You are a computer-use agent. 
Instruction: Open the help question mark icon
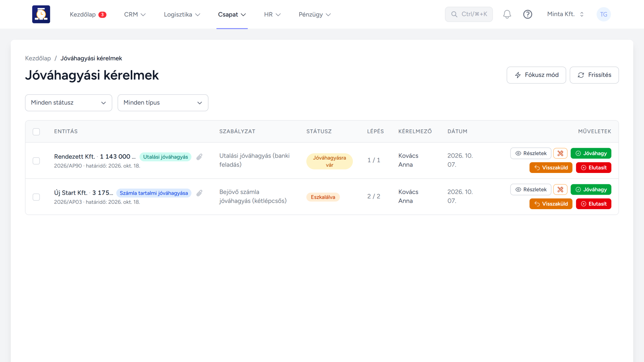coord(528,14)
